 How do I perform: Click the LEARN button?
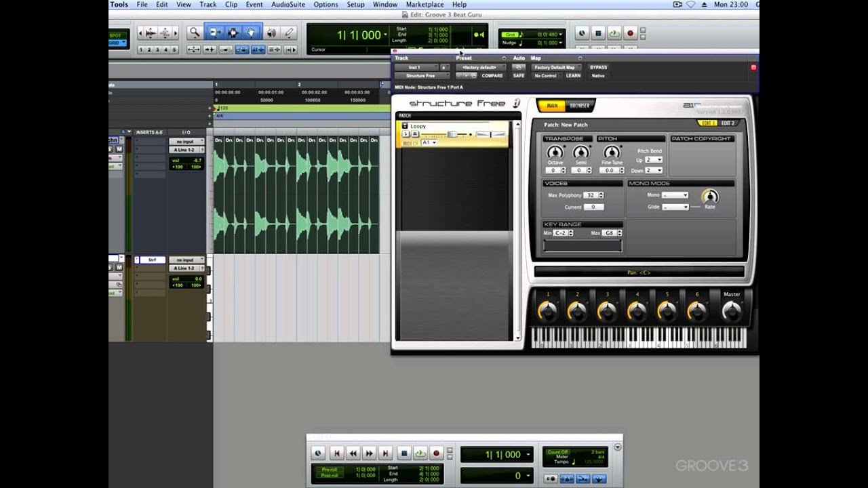tap(573, 76)
